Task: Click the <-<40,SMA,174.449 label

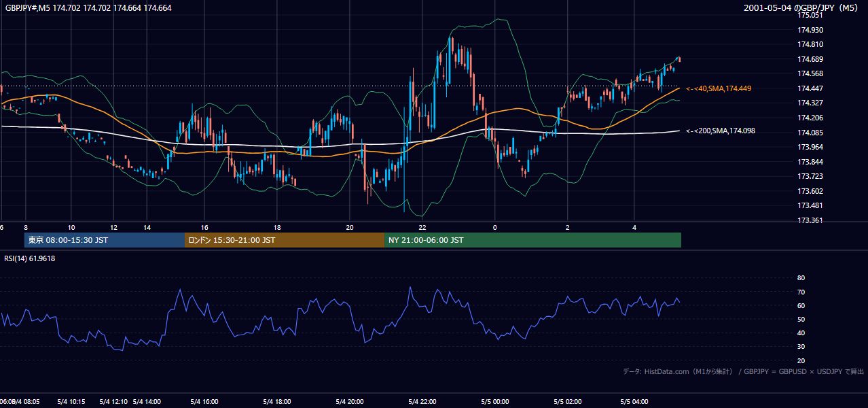Action: pos(719,88)
